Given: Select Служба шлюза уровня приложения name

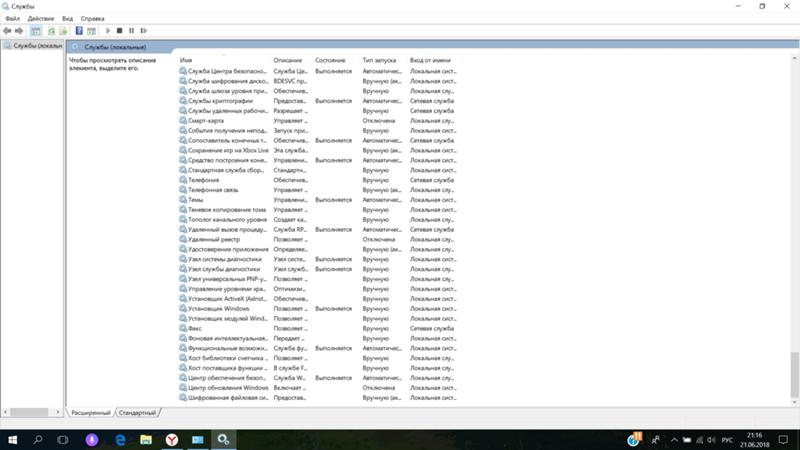Looking at the screenshot, I should point(228,91).
